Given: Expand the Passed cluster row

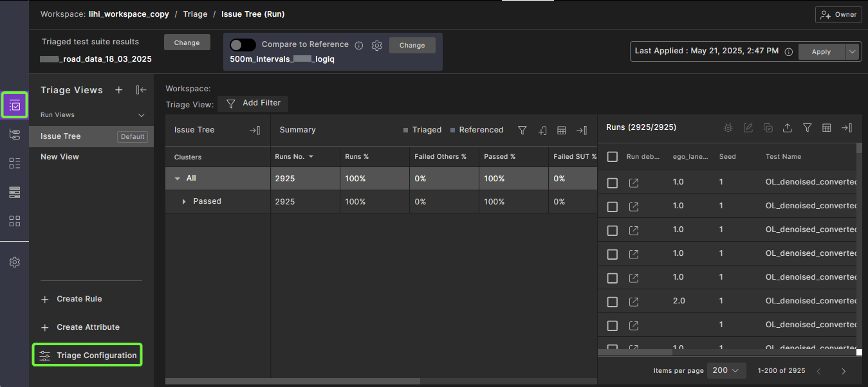Looking at the screenshot, I should point(184,202).
